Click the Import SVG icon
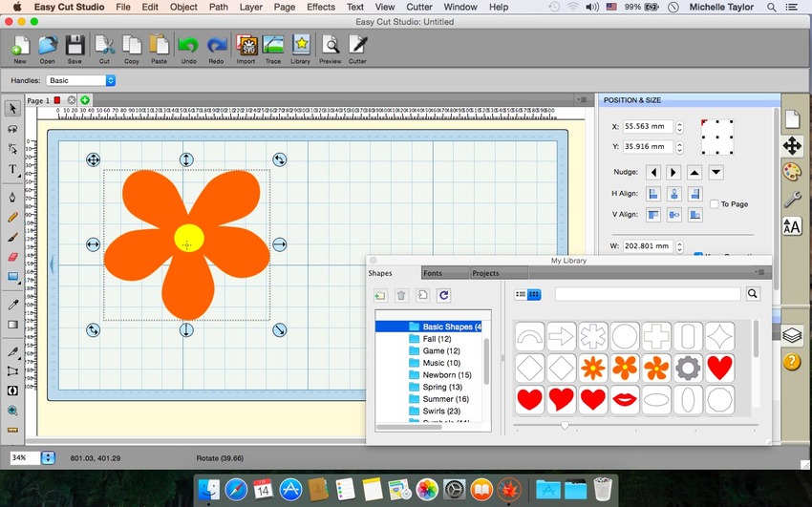The height and width of the screenshot is (507, 812). pos(246,48)
